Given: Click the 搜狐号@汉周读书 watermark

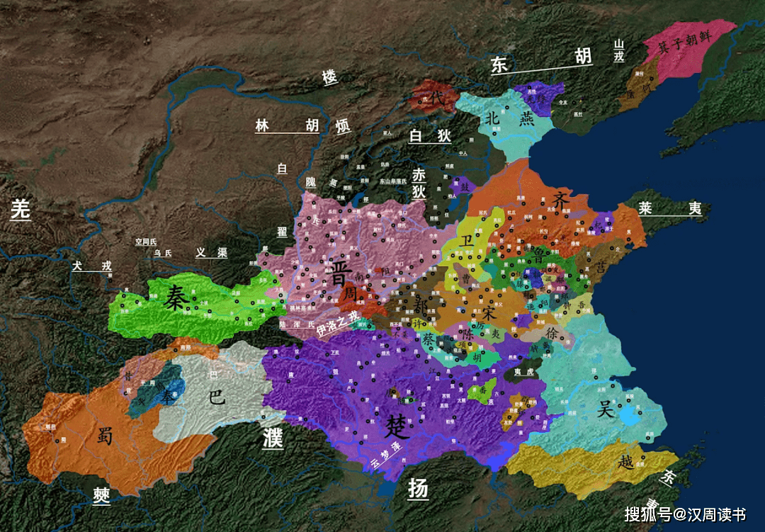Looking at the screenshot, I should tap(684, 514).
